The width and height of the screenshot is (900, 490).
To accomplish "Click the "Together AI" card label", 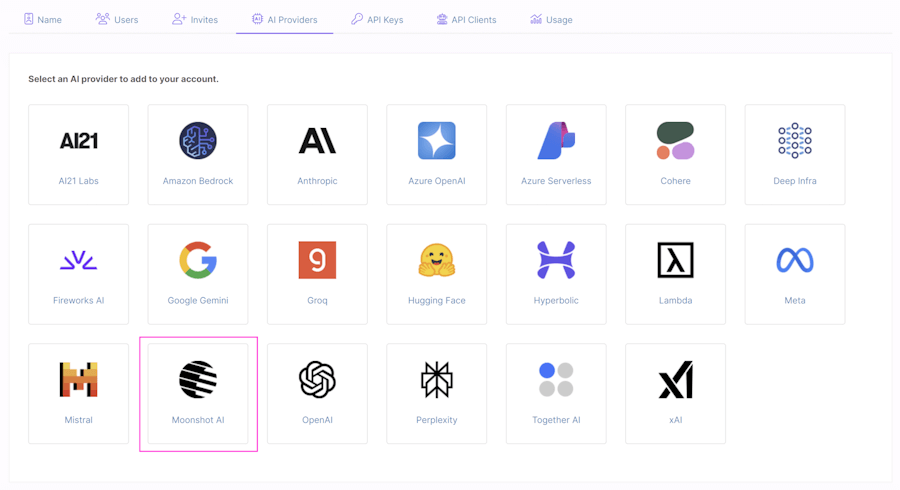I will point(556,419).
